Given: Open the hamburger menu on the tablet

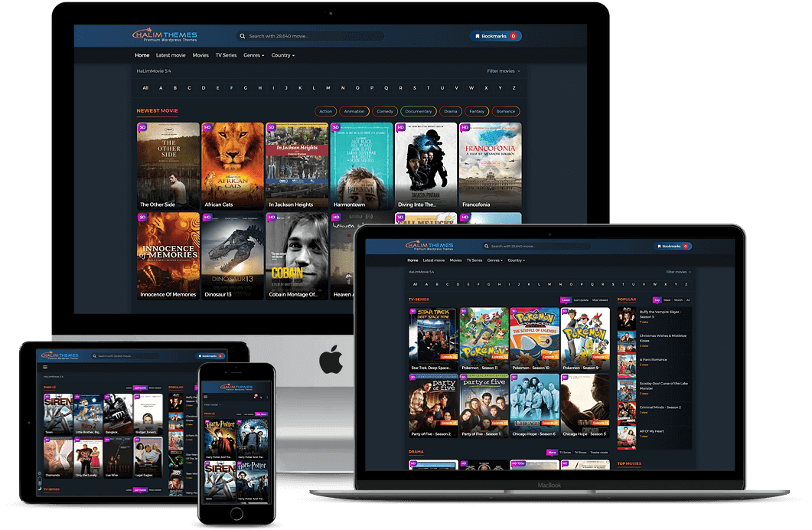Looking at the screenshot, I should point(45,367).
